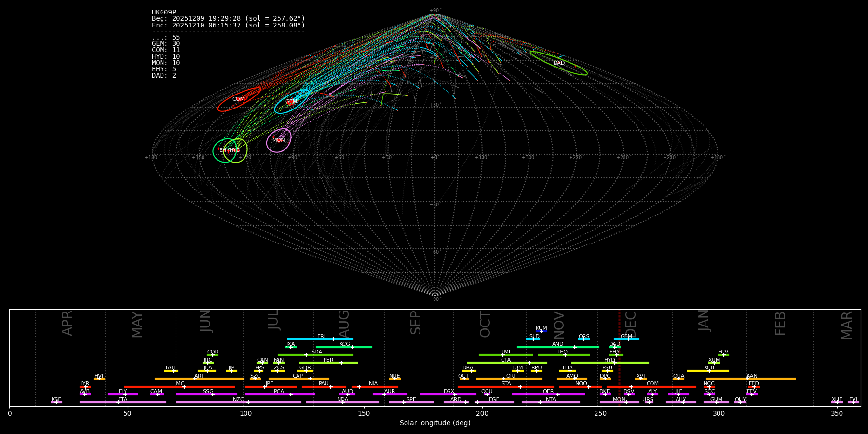Click the 'Solar longitude (deg)' axis label
The image size is (868, 434).
coord(435,423)
